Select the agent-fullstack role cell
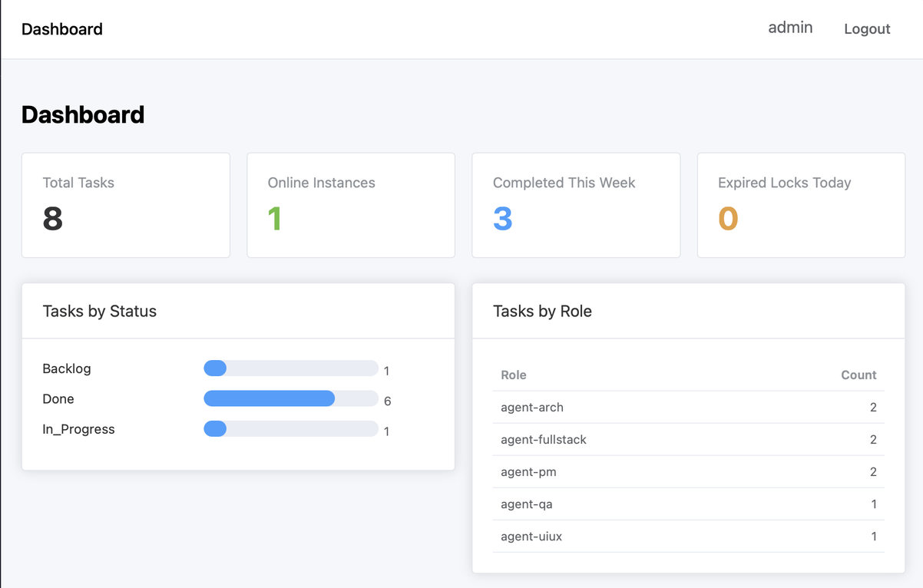 (x=544, y=440)
